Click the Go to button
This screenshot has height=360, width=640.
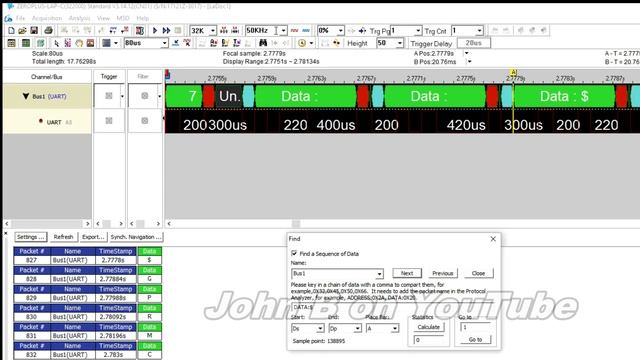475,339
